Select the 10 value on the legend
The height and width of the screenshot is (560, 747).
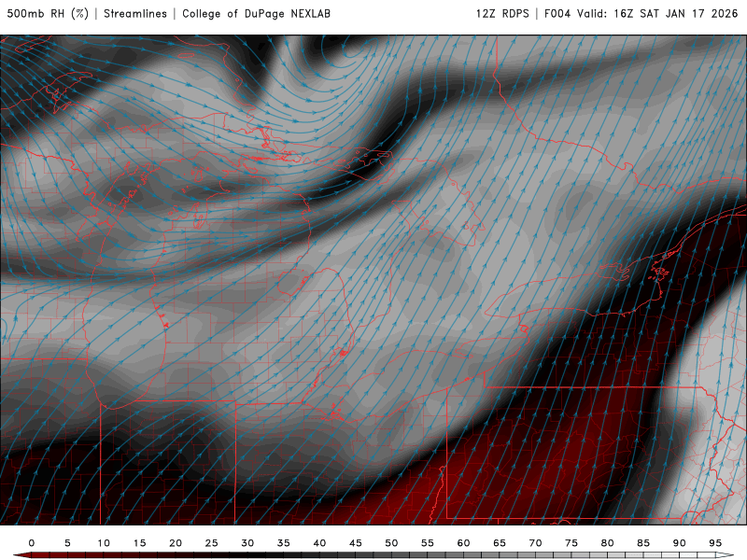[104, 543]
